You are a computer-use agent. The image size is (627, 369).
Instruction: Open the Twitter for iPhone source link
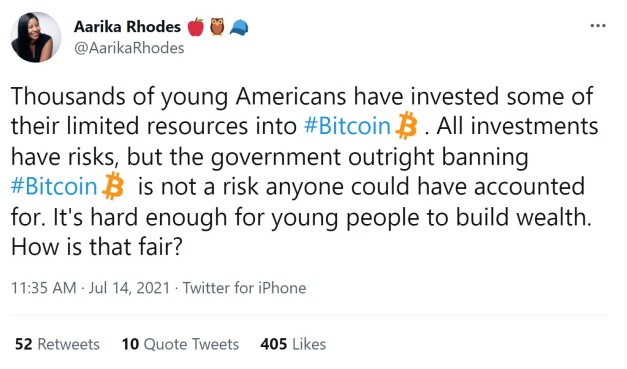tap(244, 288)
